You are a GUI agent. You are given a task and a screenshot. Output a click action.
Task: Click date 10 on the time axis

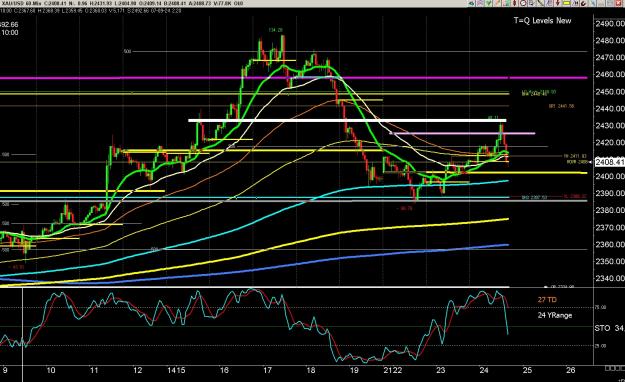(x=51, y=370)
